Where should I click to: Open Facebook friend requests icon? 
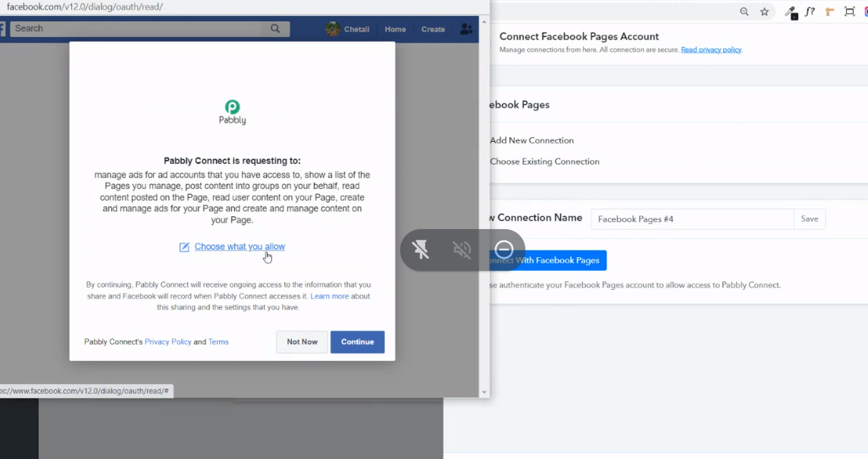[x=466, y=29]
